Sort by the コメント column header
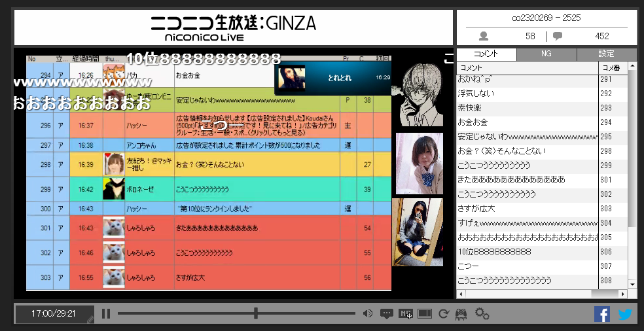Image resolution: width=644 pixels, height=331 pixels. (528, 68)
